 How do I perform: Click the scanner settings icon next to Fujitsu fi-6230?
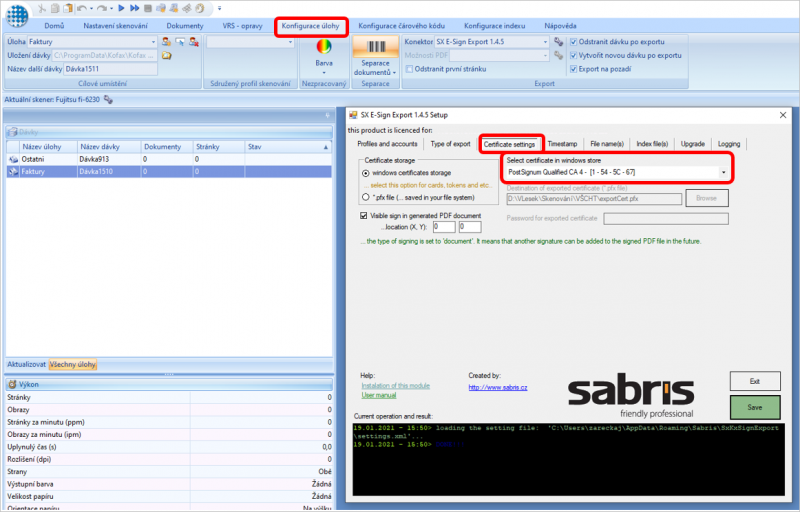108,100
